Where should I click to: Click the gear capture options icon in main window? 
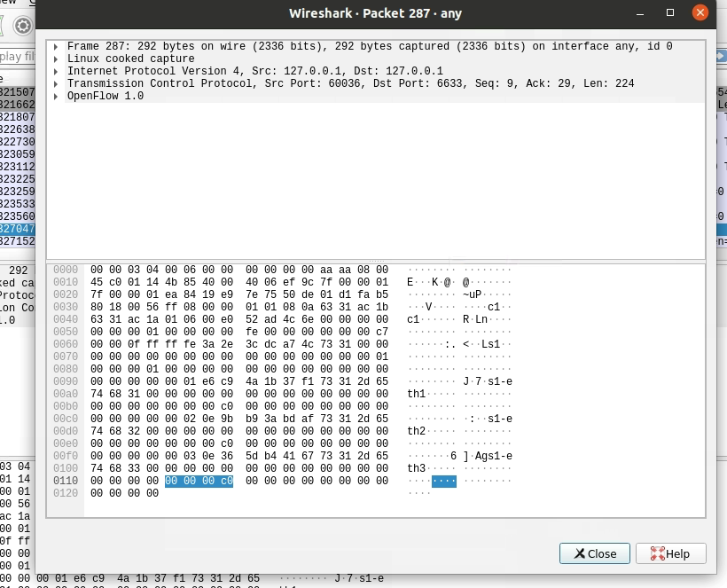pos(22,26)
